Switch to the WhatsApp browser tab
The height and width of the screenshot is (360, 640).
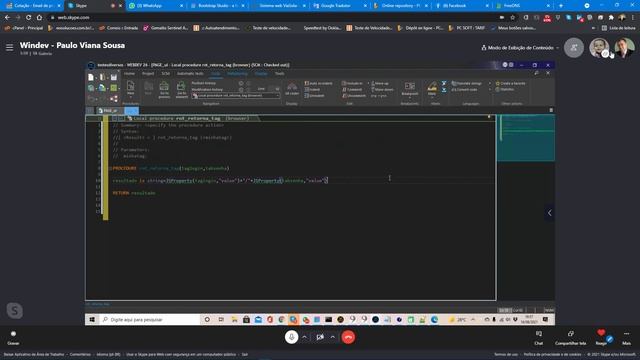[155, 6]
